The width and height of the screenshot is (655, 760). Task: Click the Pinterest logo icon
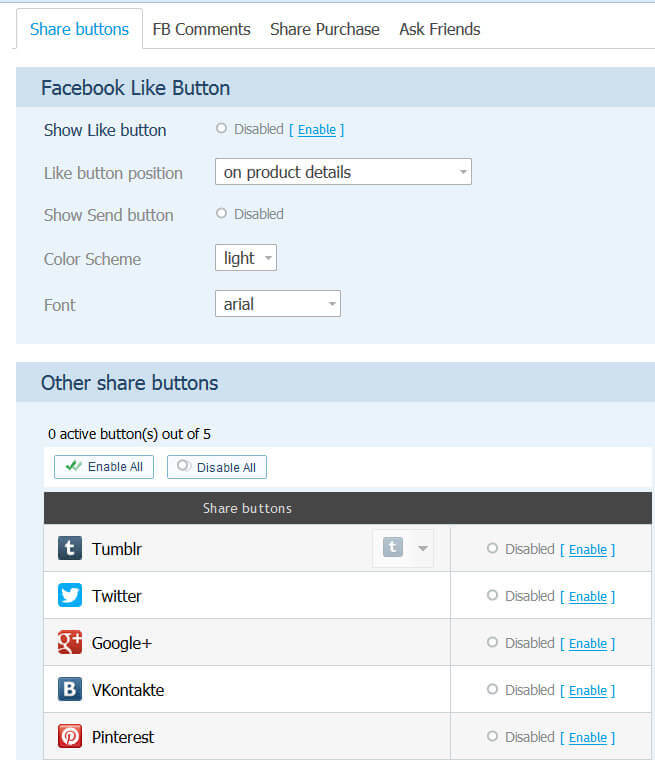pos(70,736)
